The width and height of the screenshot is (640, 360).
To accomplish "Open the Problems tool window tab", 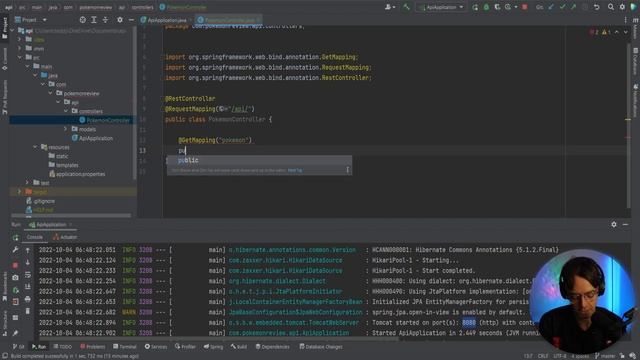I will tap(93, 347).
